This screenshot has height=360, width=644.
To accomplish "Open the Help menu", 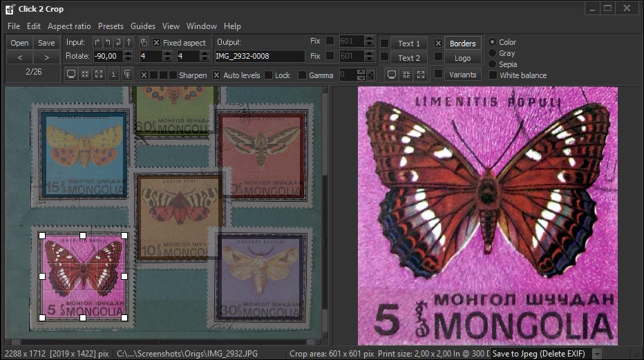I will tap(232, 26).
